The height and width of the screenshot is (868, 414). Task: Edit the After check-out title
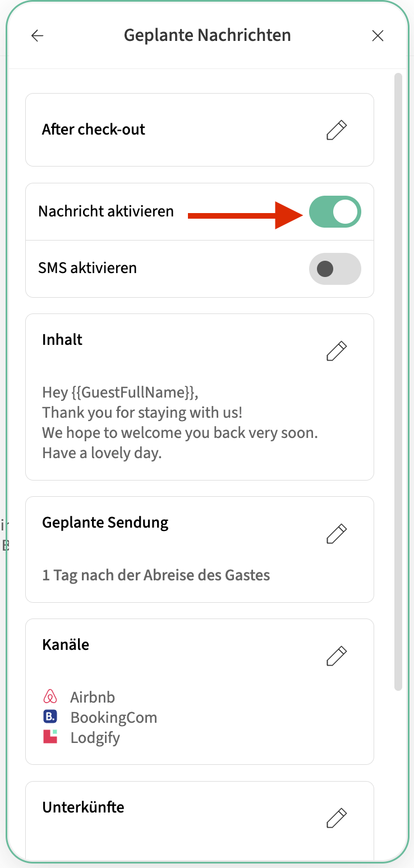click(337, 130)
